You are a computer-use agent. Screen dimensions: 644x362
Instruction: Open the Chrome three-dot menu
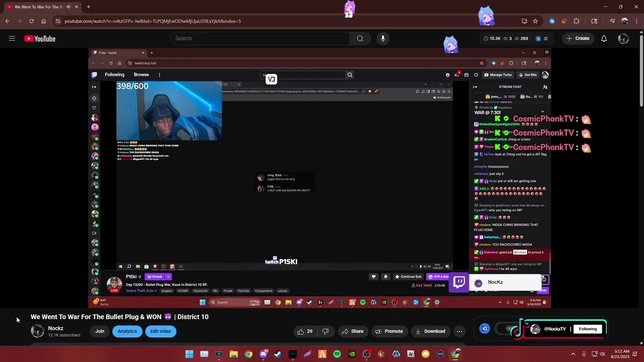tap(636, 21)
